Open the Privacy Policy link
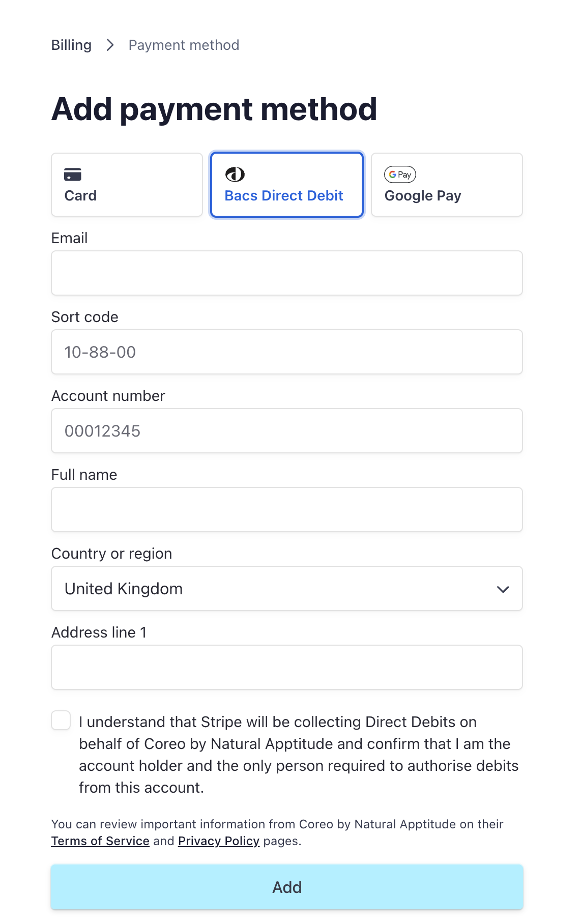Image resolution: width=580 pixels, height=924 pixels. click(x=219, y=841)
